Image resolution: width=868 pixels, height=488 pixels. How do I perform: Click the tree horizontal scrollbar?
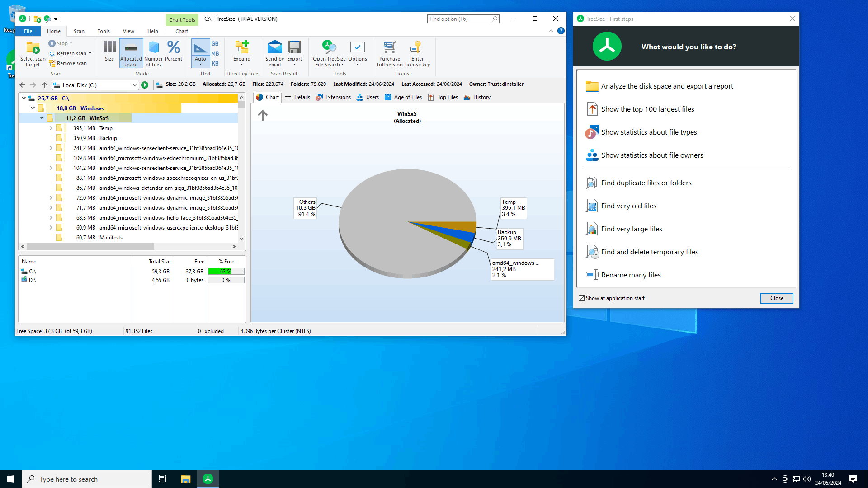(90, 247)
